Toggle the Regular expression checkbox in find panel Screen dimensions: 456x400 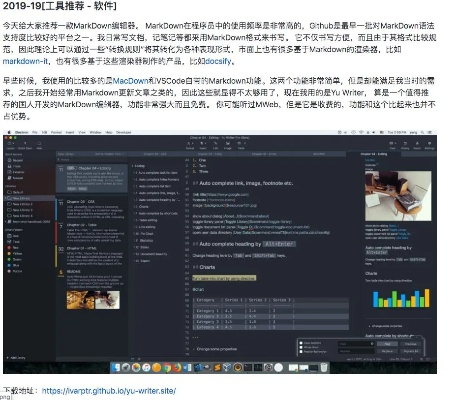pyautogui.click(x=301, y=351)
